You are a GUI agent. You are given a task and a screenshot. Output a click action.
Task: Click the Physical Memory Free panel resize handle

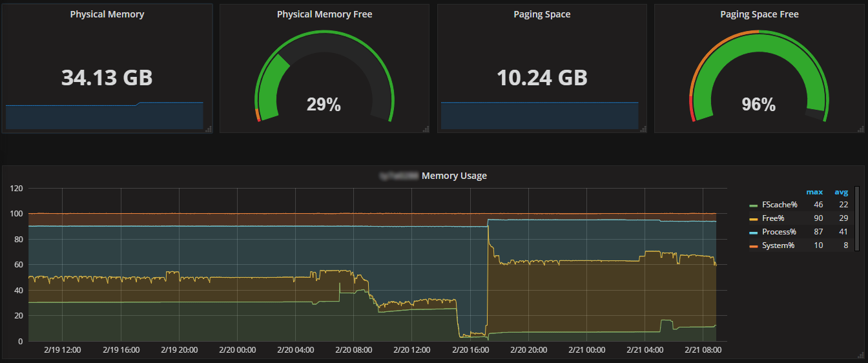pyautogui.click(x=426, y=129)
